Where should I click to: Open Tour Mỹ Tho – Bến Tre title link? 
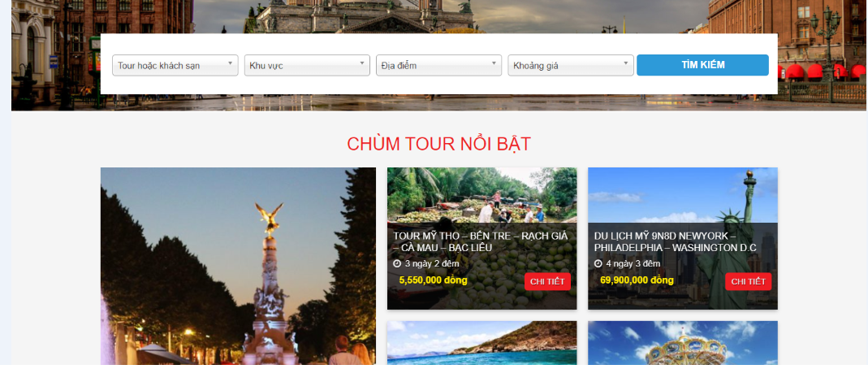click(481, 241)
